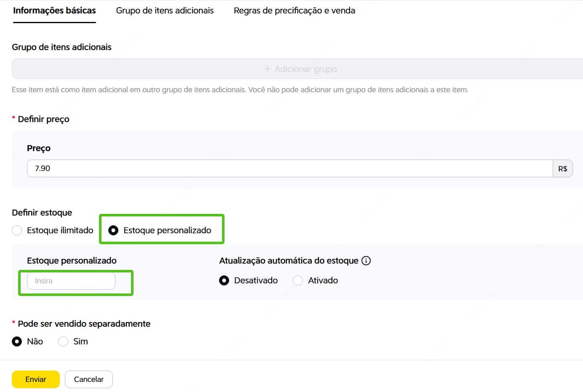The image size is (583, 392).
Task: Click the Grupo de itens adicionais section heading
Action: tap(62, 47)
